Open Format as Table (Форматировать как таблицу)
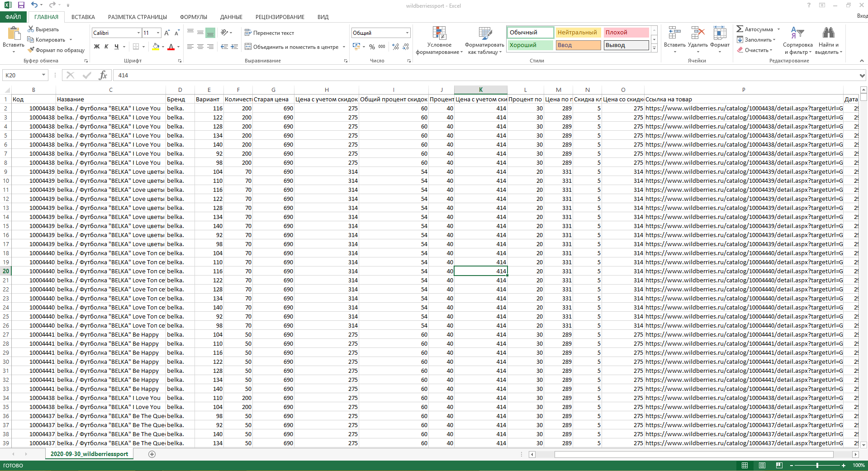Viewport: 868px width, 471px height. click(x=484, y=40)
